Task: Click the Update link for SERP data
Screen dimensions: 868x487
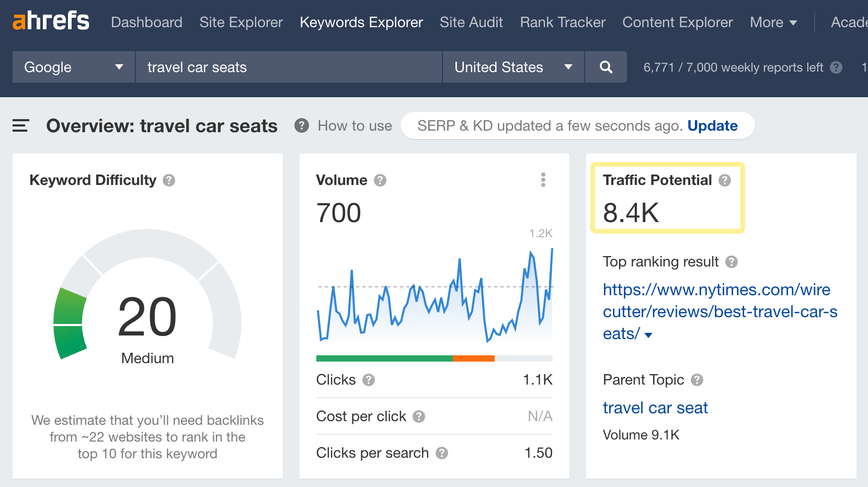Action: coord(712,125)
